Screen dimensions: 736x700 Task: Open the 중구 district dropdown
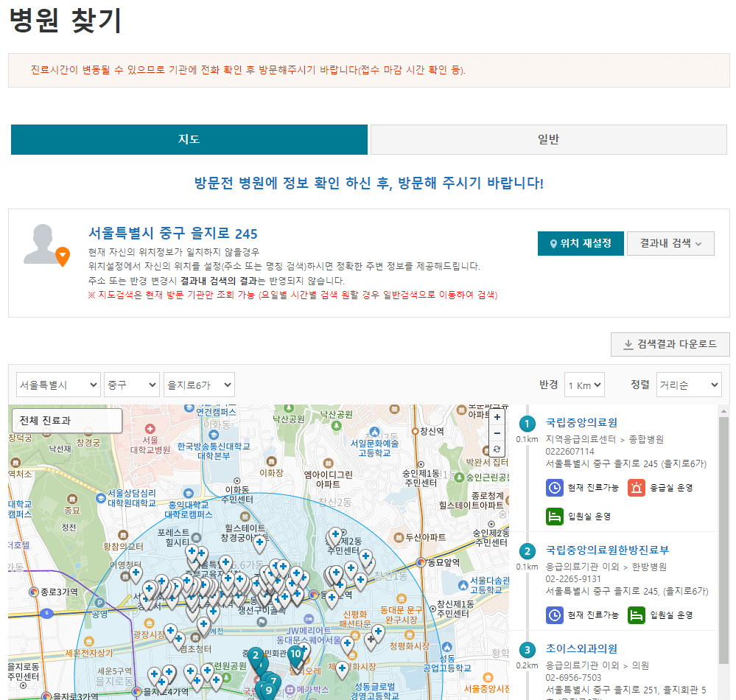pos(132,385)
